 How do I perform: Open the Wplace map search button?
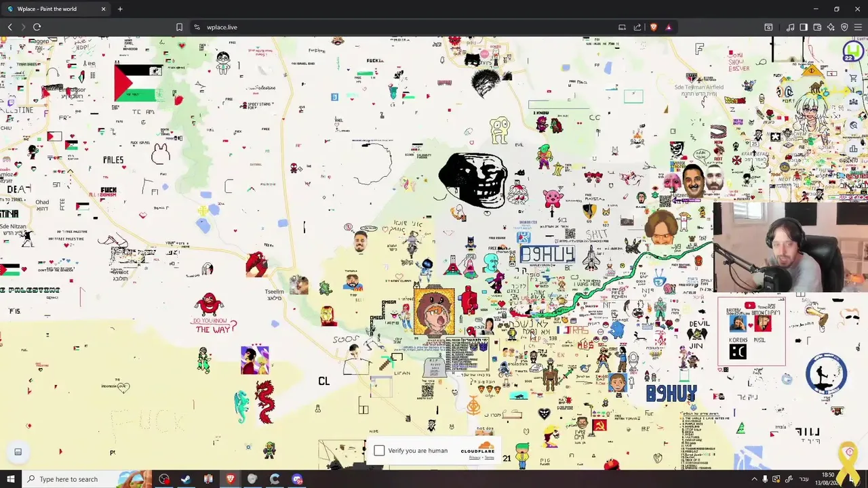click(854, 126)
